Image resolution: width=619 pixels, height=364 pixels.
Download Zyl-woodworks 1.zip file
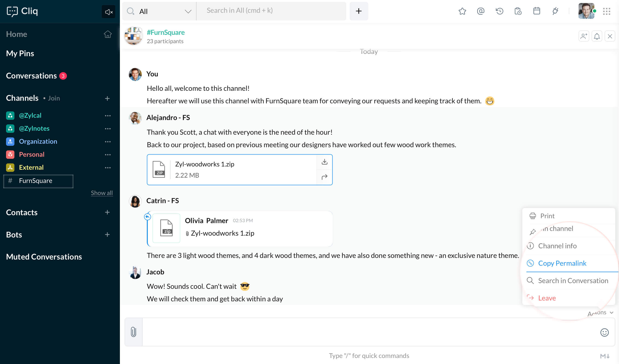(324, 162)
